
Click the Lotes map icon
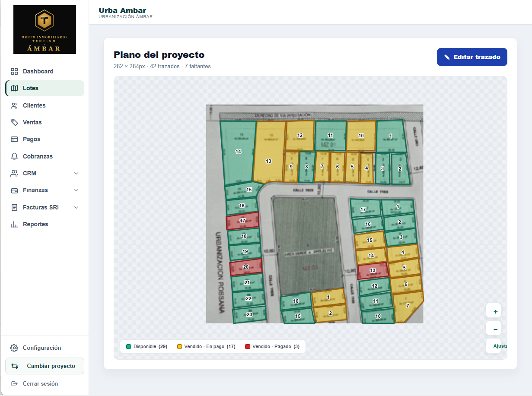(14, 88)
